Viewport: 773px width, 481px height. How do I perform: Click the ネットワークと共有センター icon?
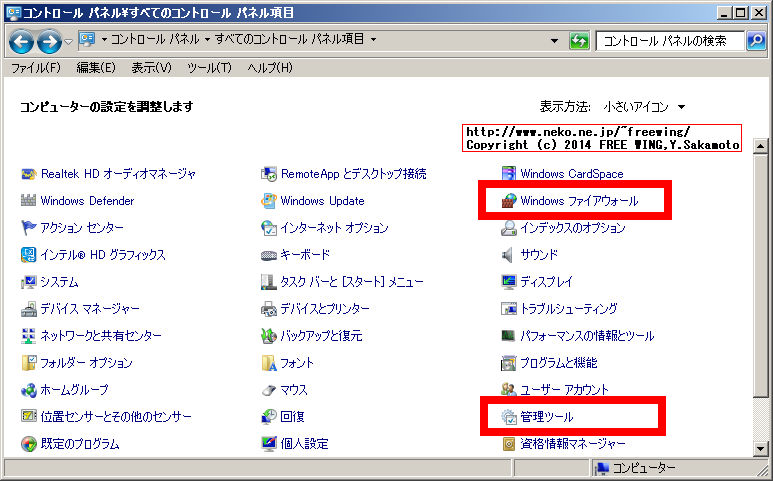coord(29,336)
